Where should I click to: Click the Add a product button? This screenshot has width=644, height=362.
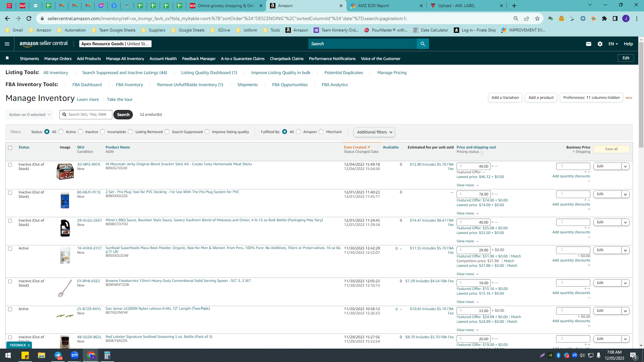click(x=541, y=98)
